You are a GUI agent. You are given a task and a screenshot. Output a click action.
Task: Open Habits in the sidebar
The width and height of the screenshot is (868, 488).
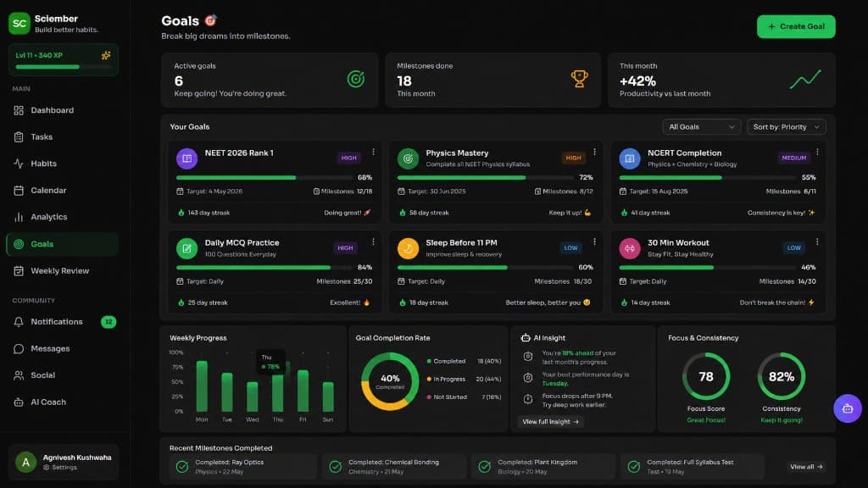[63, 164]
